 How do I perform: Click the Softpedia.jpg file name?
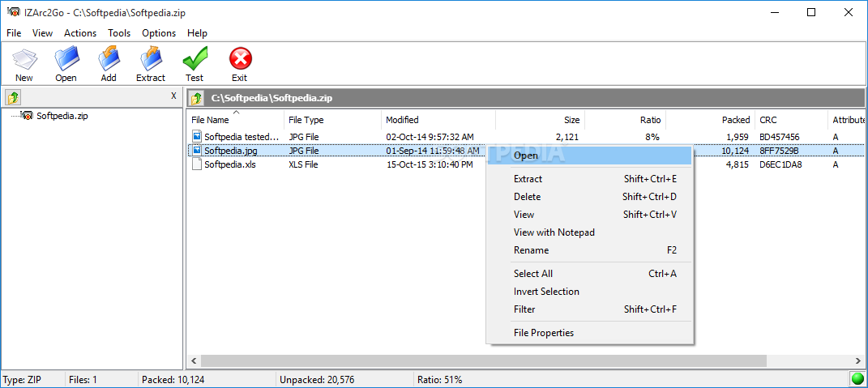[x=231, y=151]
